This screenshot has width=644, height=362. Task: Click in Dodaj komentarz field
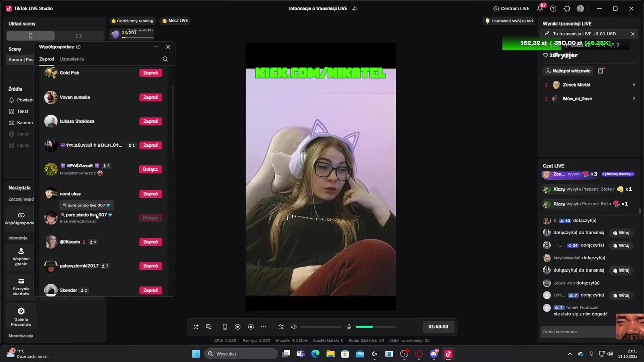click(x=579, y=332)
